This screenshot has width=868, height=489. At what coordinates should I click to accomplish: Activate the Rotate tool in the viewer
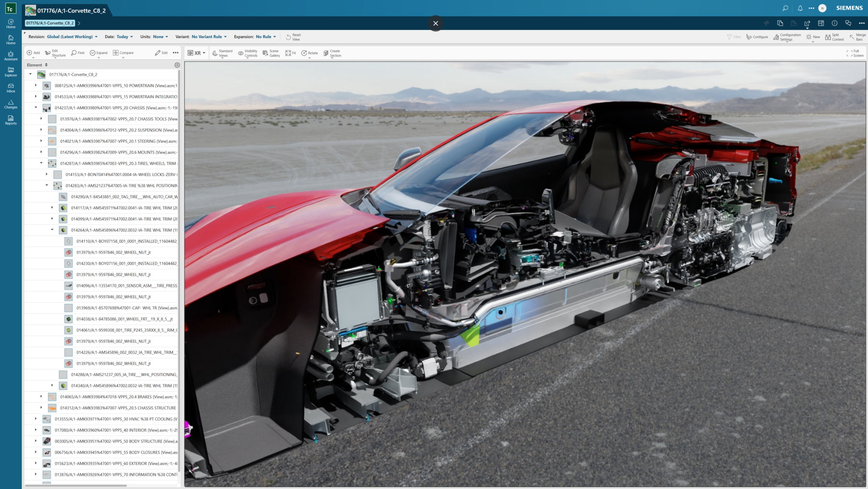[x=309, y=53]
